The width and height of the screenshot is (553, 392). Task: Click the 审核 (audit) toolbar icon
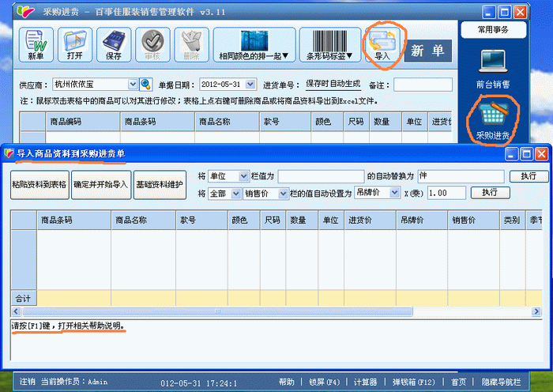[x=152, y=45]
